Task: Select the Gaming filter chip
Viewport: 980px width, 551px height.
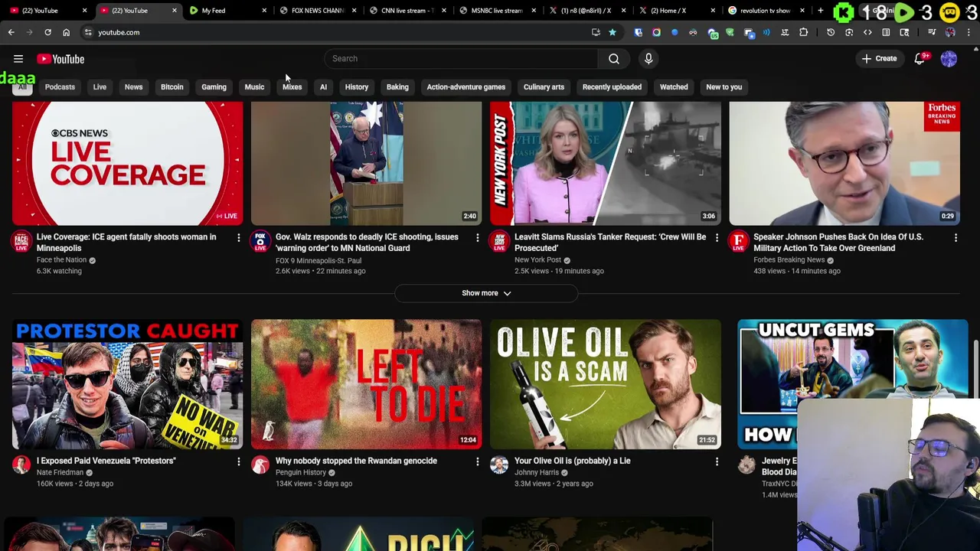Action: [214, 87]
